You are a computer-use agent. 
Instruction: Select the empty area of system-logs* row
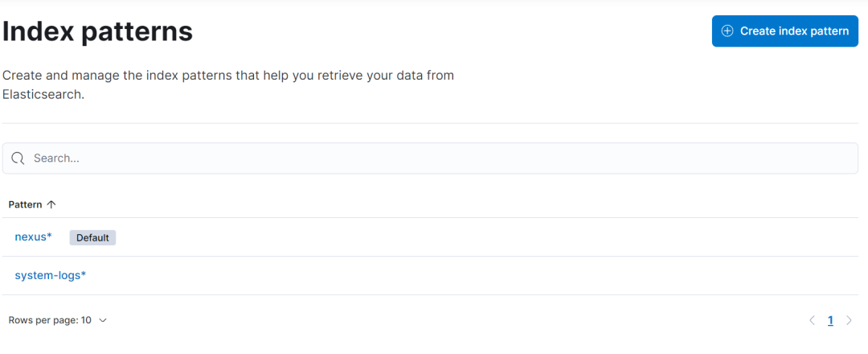[470, 275]
